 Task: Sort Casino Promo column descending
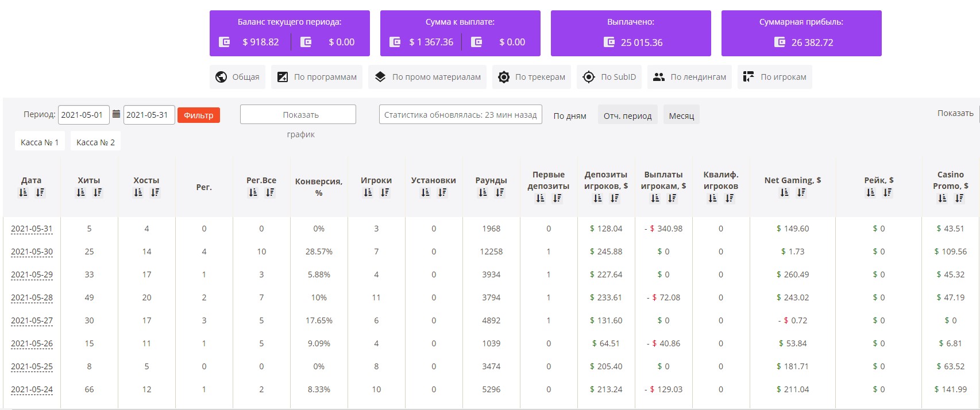pos(959,198)
